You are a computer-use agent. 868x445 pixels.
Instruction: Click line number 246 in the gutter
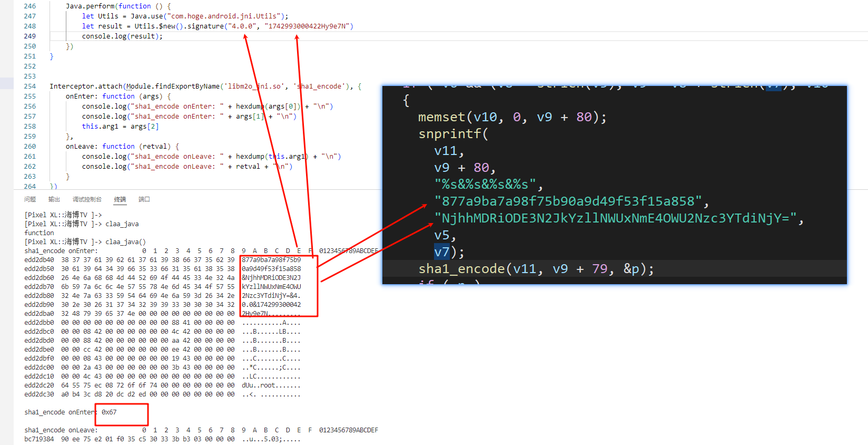click(30, 6)
